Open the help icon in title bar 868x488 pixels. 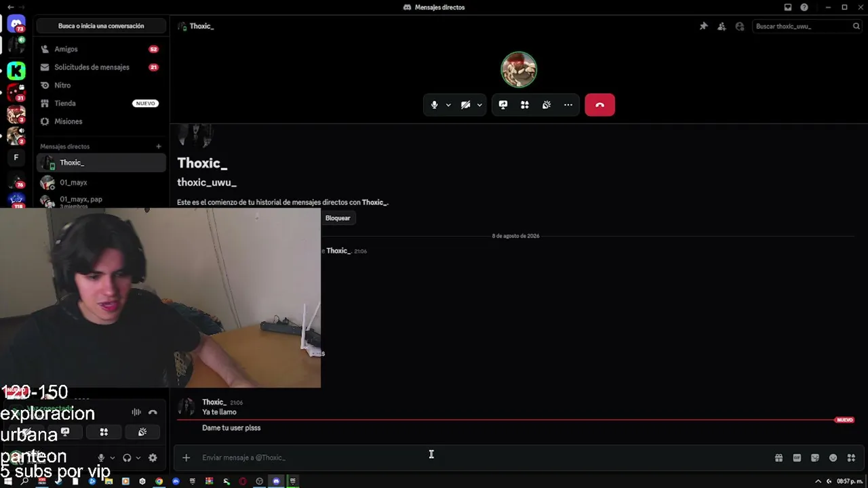[804, 7]
